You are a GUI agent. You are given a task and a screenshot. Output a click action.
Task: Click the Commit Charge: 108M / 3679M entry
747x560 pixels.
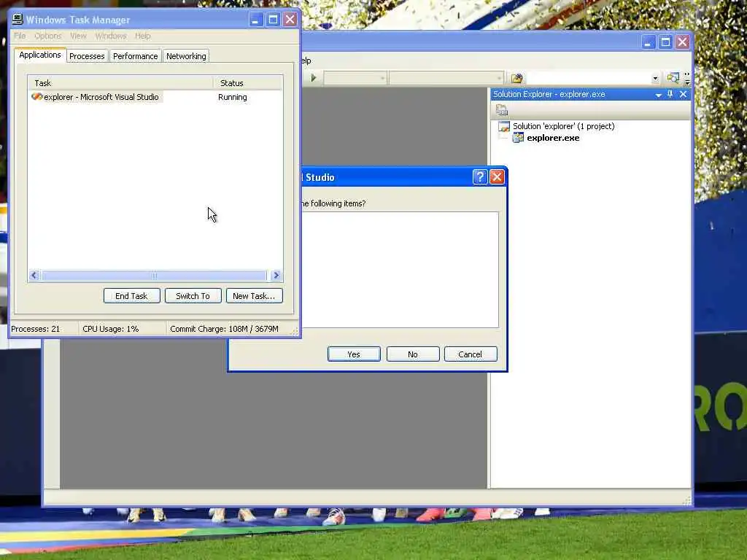click(224, 329)
